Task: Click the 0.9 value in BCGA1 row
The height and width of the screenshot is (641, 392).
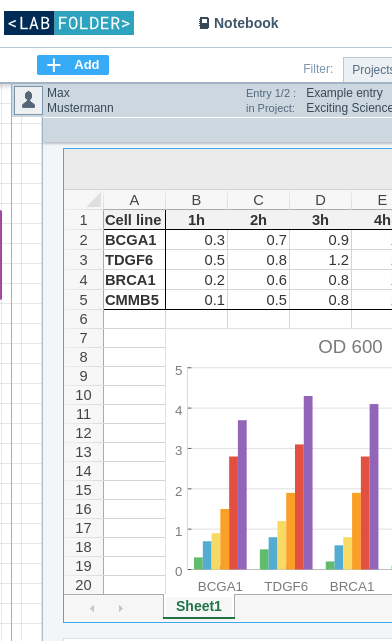Action: 320,240
